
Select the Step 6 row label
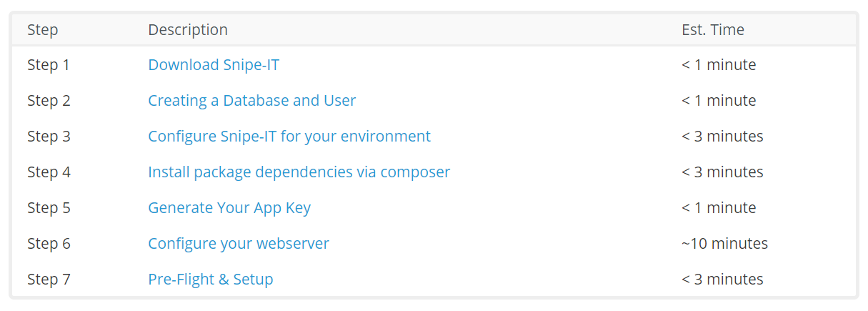[x=49, y=244]
